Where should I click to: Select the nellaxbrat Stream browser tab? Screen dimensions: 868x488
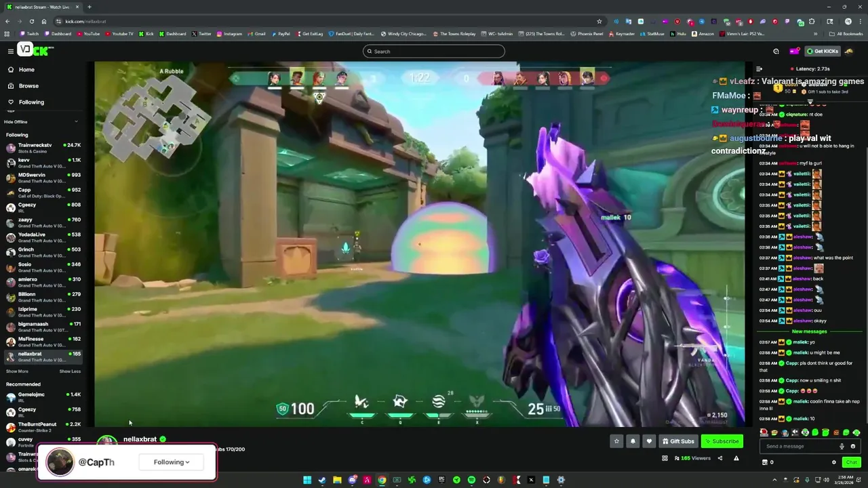(43, 7)
